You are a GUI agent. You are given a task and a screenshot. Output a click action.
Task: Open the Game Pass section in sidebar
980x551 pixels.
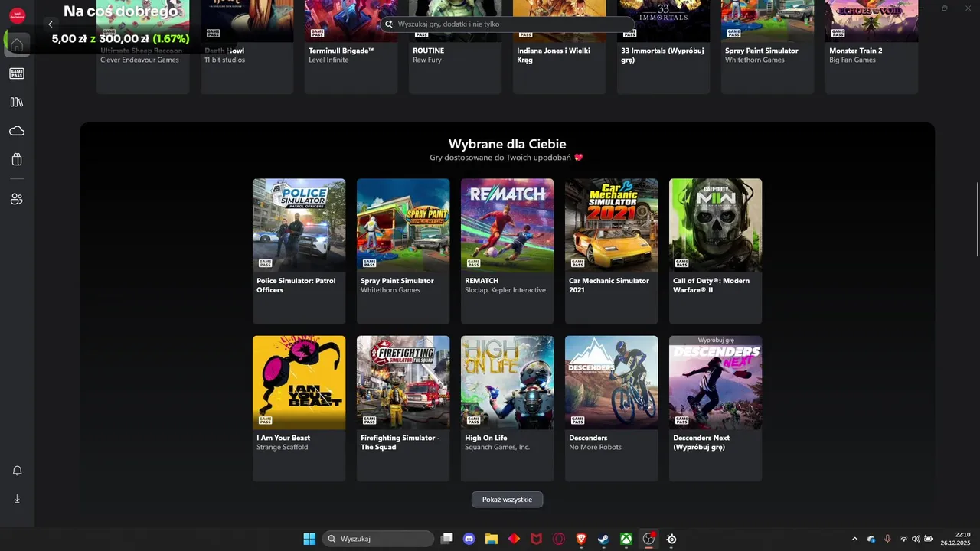[17, 73]
